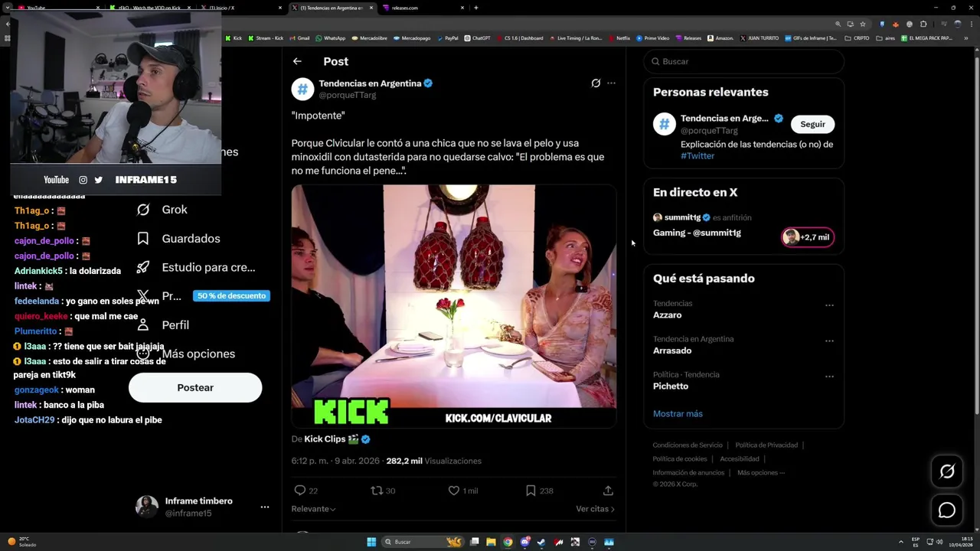
Task: Open Condiciones de Servicio link
Action: pyautogui.click(x=687, y=445)
